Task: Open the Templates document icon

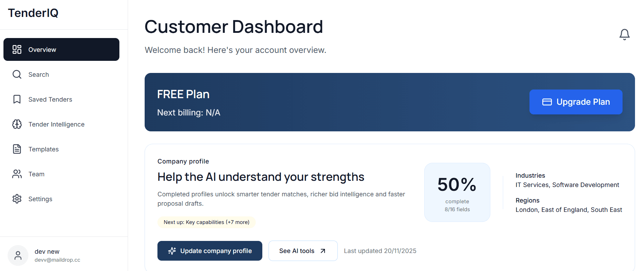Action: (x=17, y=149)
